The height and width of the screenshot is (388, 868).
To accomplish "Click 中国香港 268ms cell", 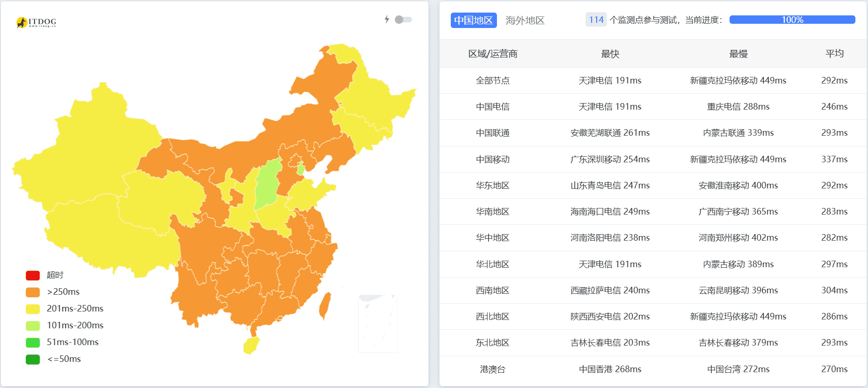I will (610, 369).
